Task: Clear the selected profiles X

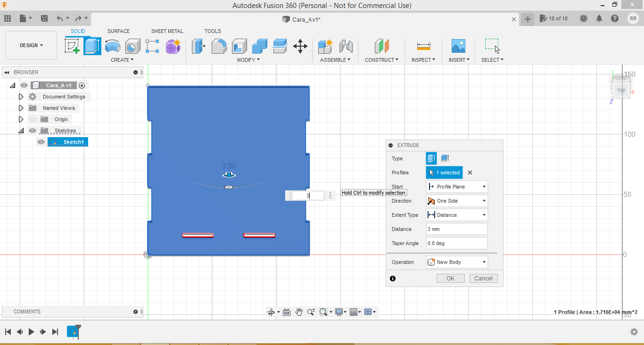Action: click(x=470, y=172)
